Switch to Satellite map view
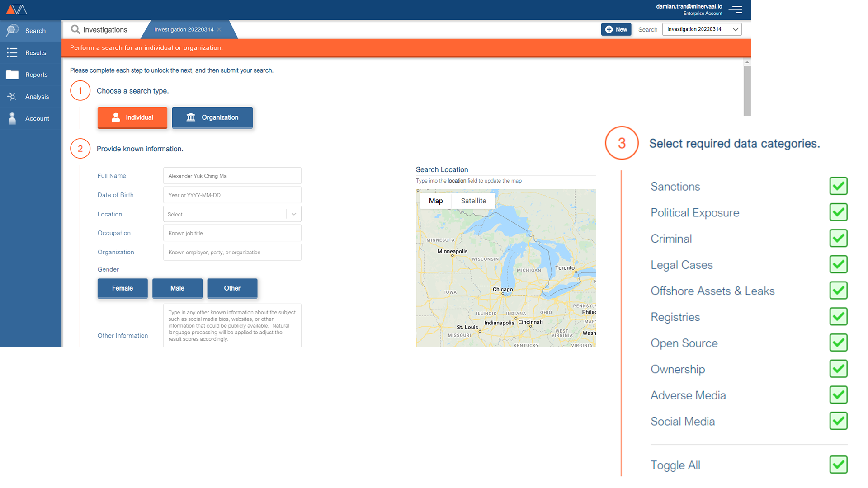Image resolution: width=868 pixels, height=488 pixels. click(x=473, y=201)
